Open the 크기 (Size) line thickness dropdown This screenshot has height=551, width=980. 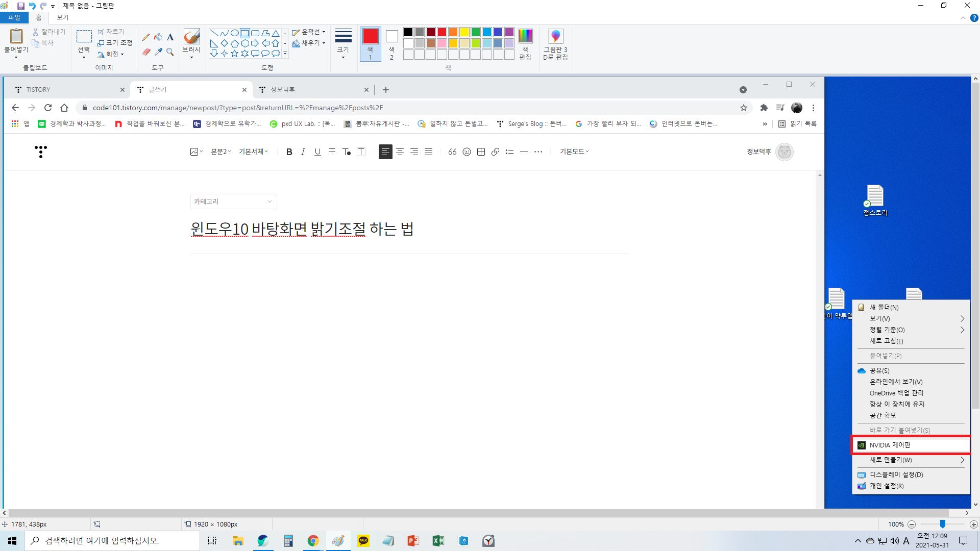(x=343, y=43)
